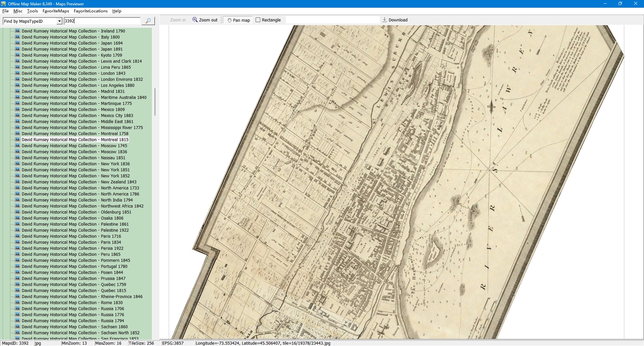Click the Zoom in button
This screenshot has width=644, height=346.
pos(178,20)
